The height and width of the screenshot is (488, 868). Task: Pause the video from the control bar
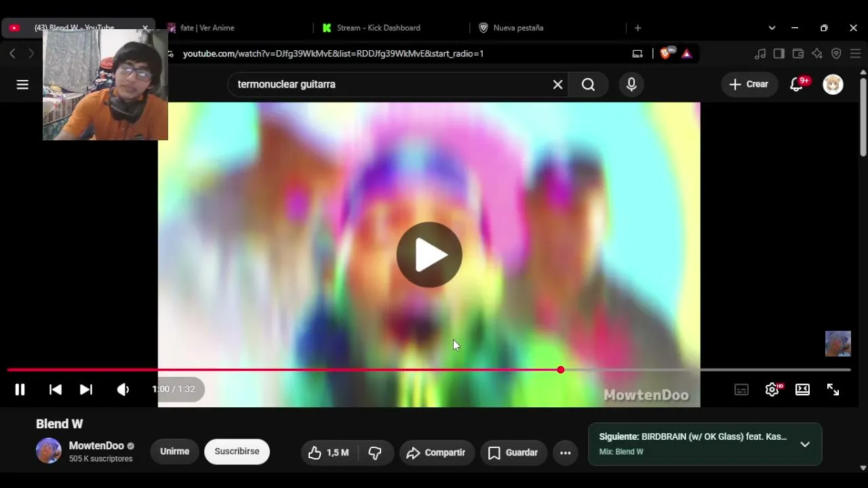[20, 390]
